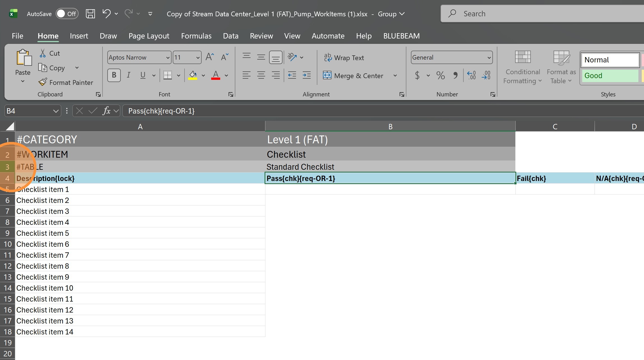
Task: Open the File tab
Action: [x=17, y=36]
